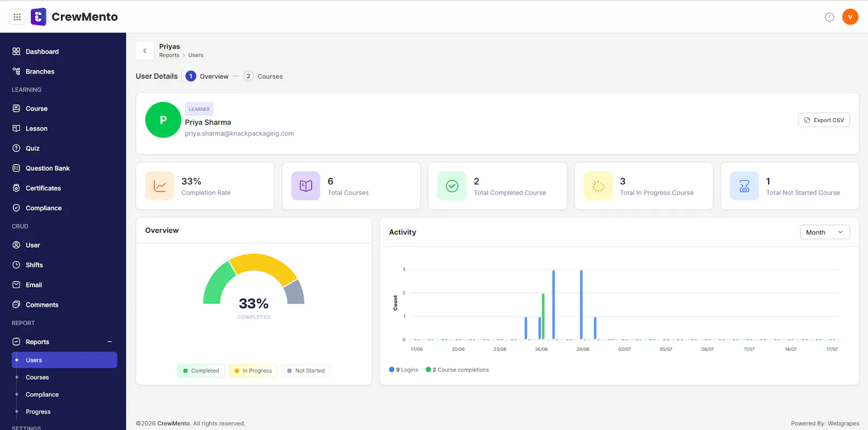Screen dimensions: 868x430
Task: Click the CrewMento logo icon
Action: pos(39,17)
